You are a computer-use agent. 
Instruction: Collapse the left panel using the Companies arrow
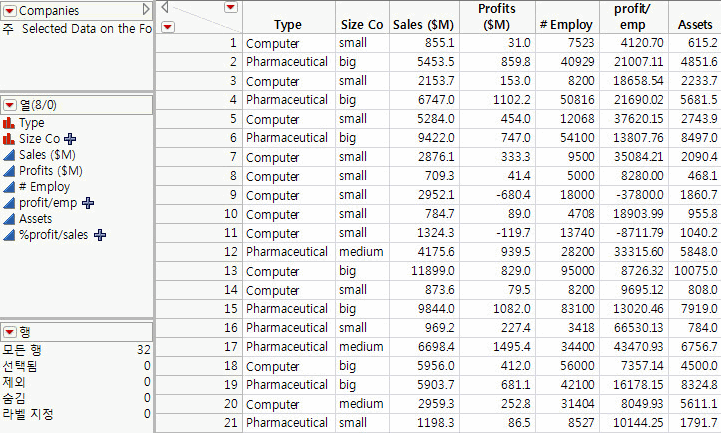point(146,9)
